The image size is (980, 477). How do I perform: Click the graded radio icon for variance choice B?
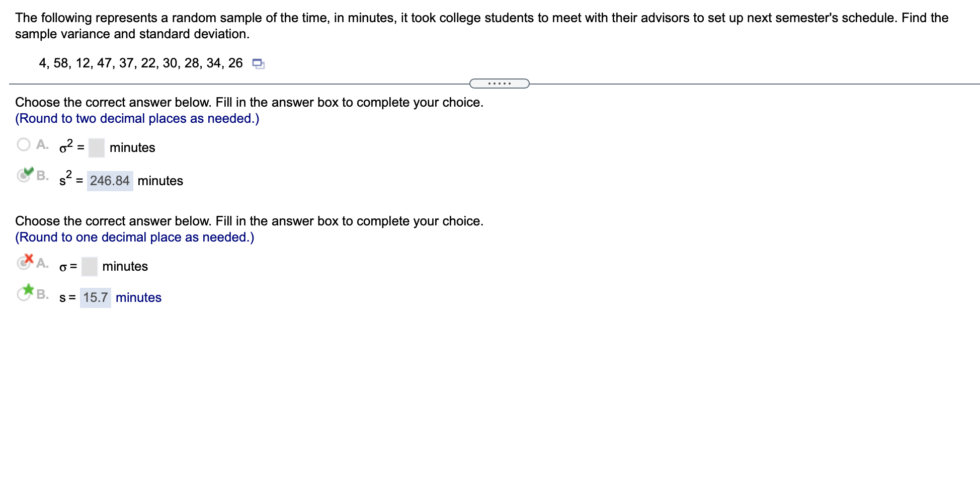point(24,176)
